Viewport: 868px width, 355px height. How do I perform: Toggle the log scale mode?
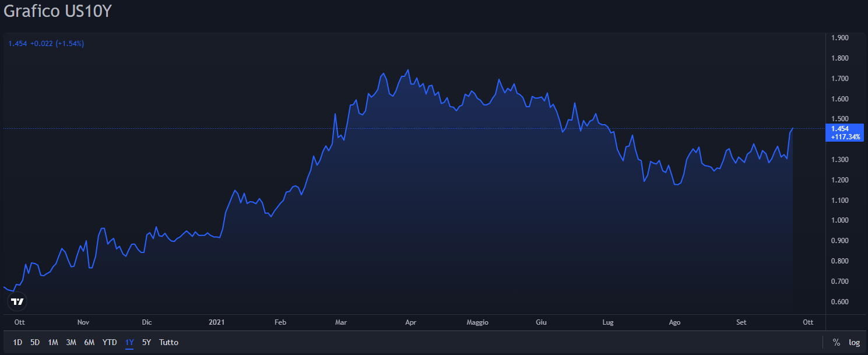pos(854,342)
